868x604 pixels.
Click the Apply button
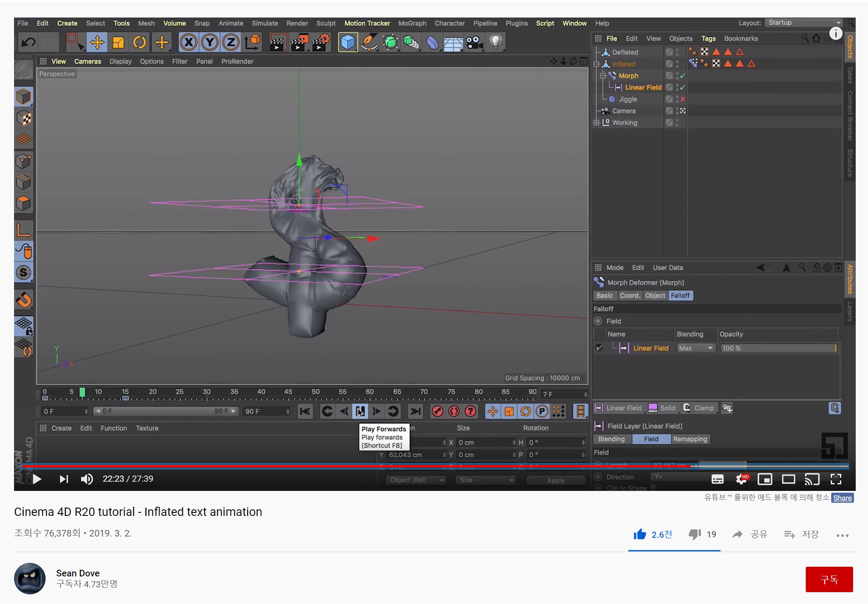point(556,480)
